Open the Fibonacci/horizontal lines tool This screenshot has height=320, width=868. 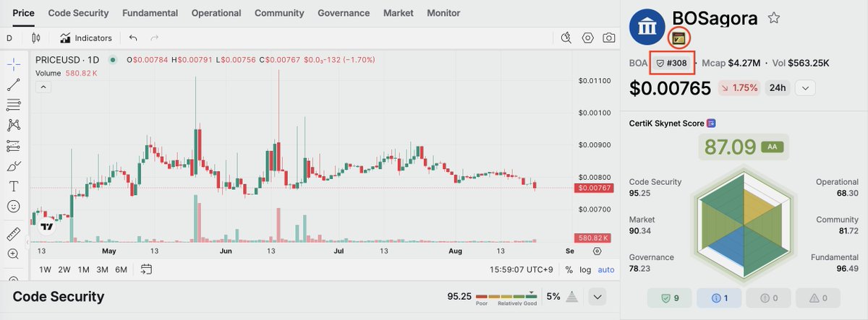point(13,105)
